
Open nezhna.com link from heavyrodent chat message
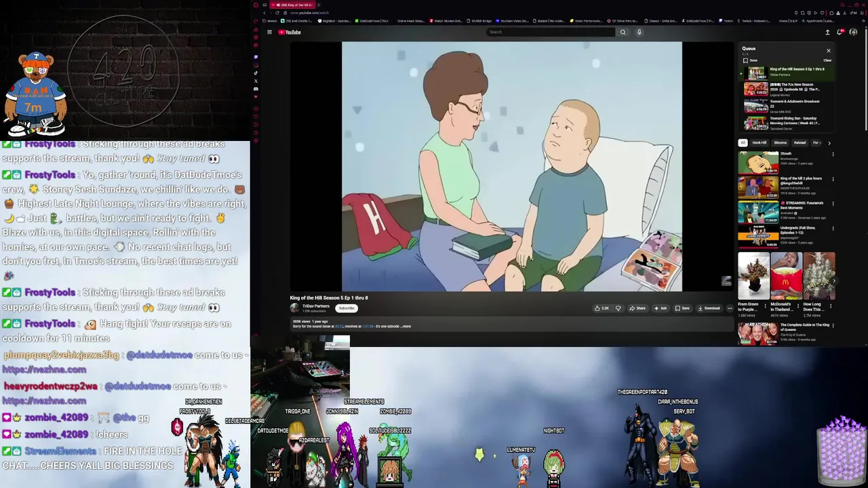44,401
